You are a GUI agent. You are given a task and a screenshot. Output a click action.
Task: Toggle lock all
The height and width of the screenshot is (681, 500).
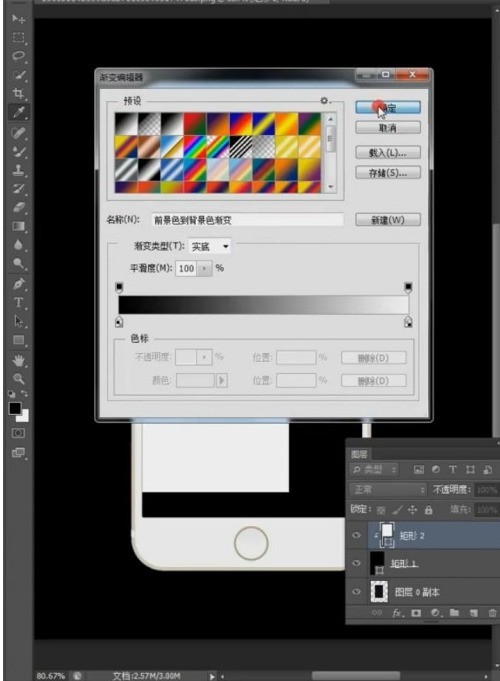pos(428,510)
